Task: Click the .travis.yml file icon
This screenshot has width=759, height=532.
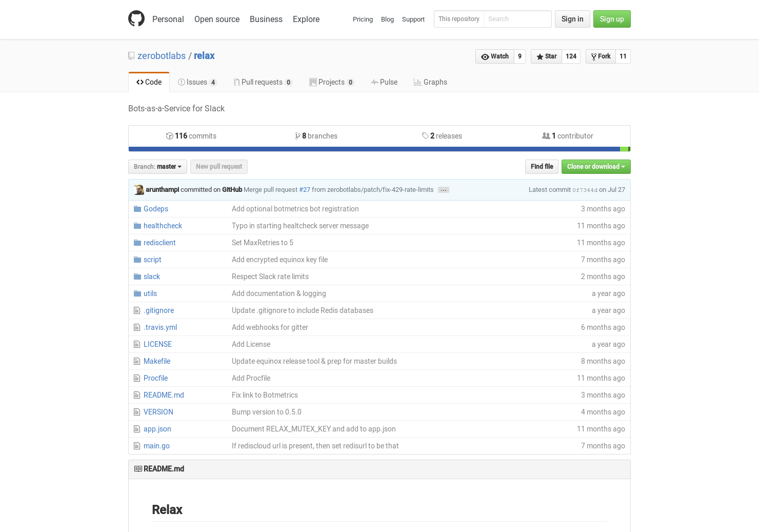Action: (137, 327)
